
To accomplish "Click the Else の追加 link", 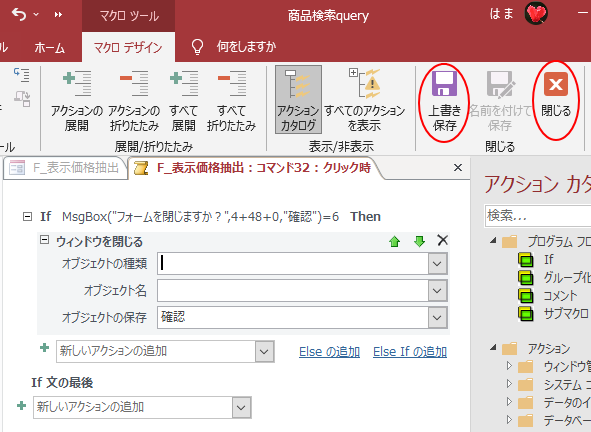I will point(329,352).
